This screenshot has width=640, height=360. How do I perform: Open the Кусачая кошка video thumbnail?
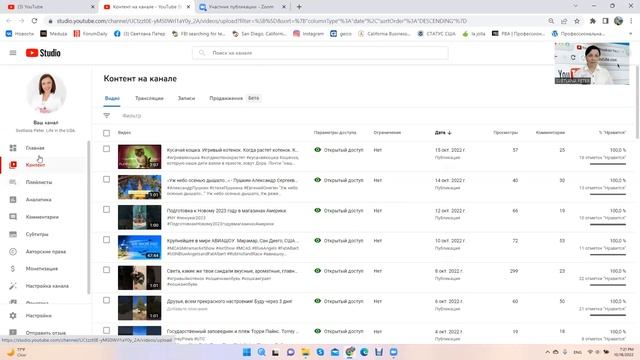pos(140,157)
